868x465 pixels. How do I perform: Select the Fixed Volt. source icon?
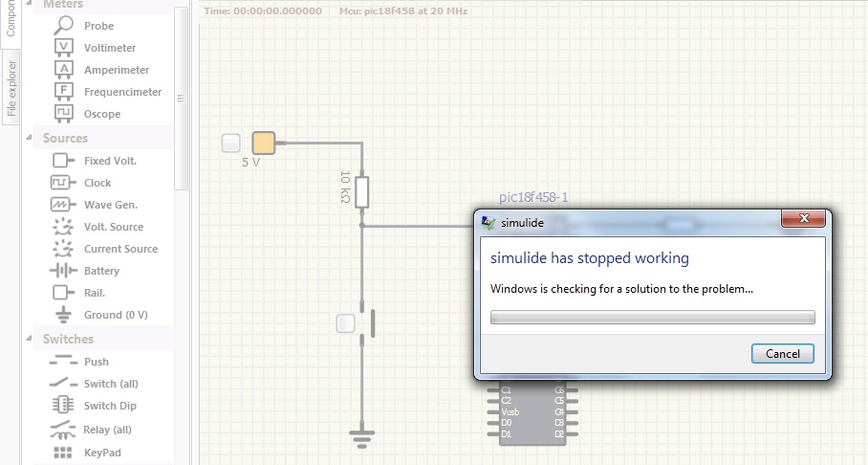(x=64, y=161)
